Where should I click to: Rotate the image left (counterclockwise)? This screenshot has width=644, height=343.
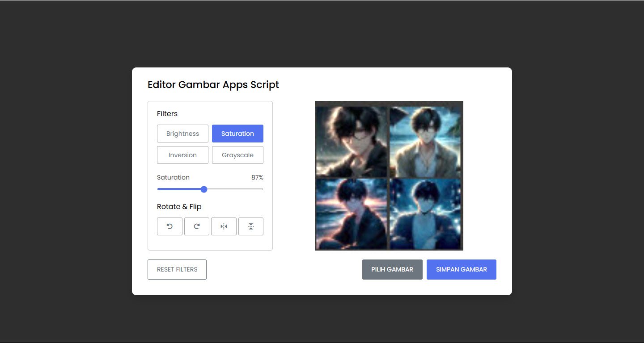[169, 226]
